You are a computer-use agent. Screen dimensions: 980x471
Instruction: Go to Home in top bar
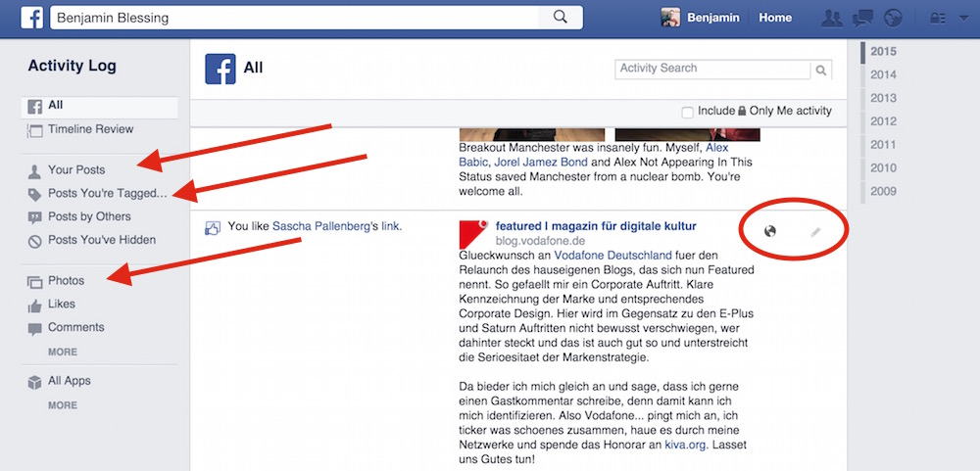click(775, 18)
